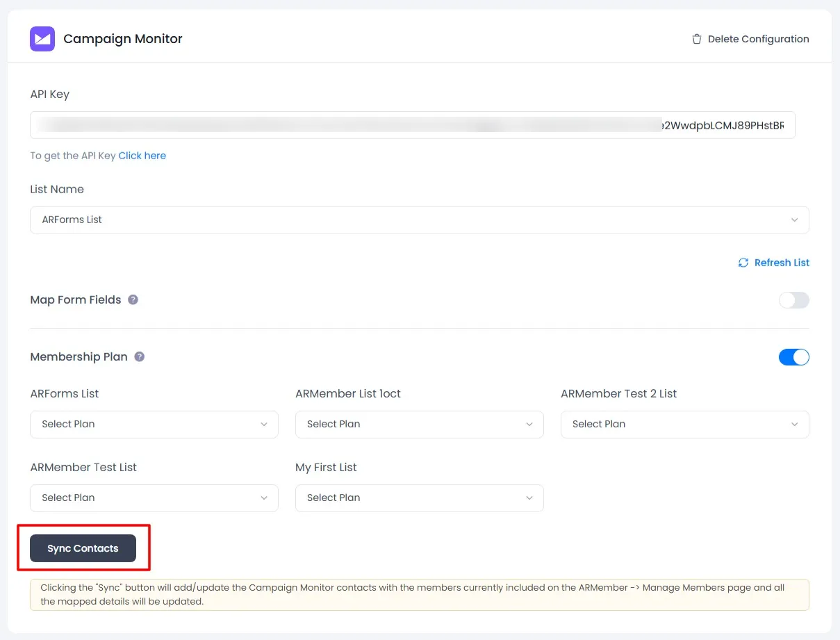Screen dimensions: 840x640
Task: Open Select Plan for ARMember Test List
Action: [x=154, y=498]
